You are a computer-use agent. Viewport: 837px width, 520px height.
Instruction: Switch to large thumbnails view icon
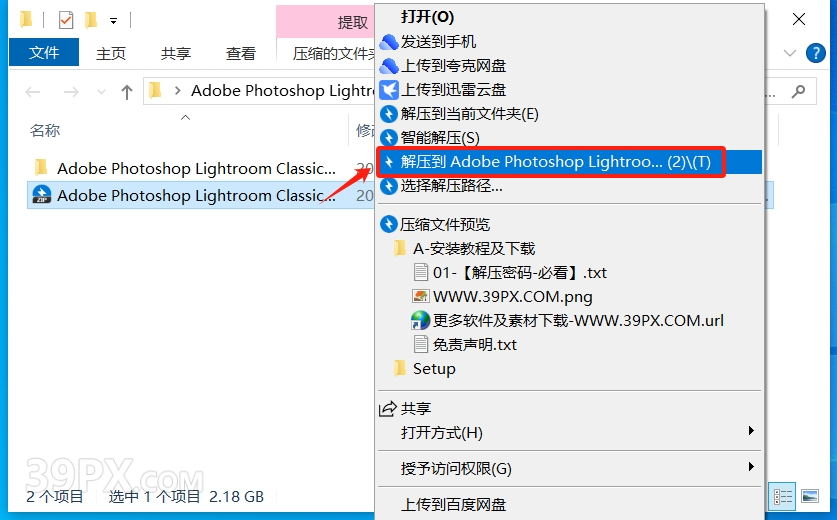pyautogui.click(x=810, y=496)
